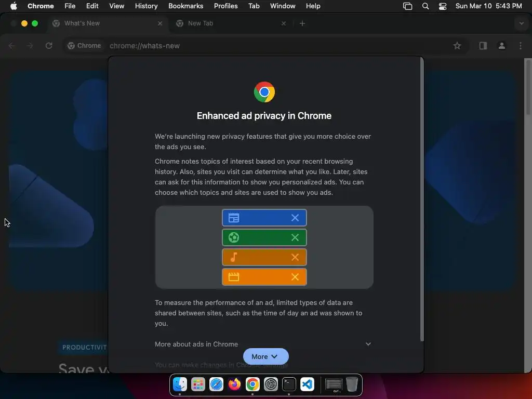Toggle the side panel icon
532x399 pixels.
[483, 46]
